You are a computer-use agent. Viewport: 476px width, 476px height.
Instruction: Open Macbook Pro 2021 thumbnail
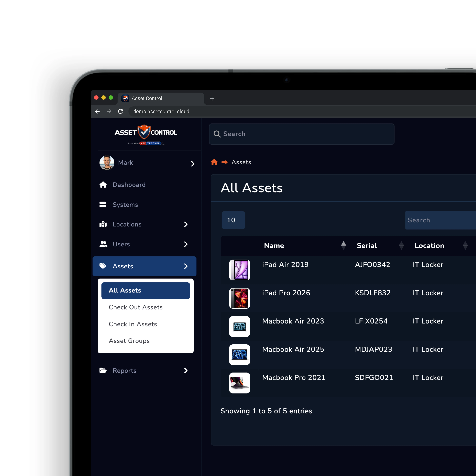click(x=239, y=383)
